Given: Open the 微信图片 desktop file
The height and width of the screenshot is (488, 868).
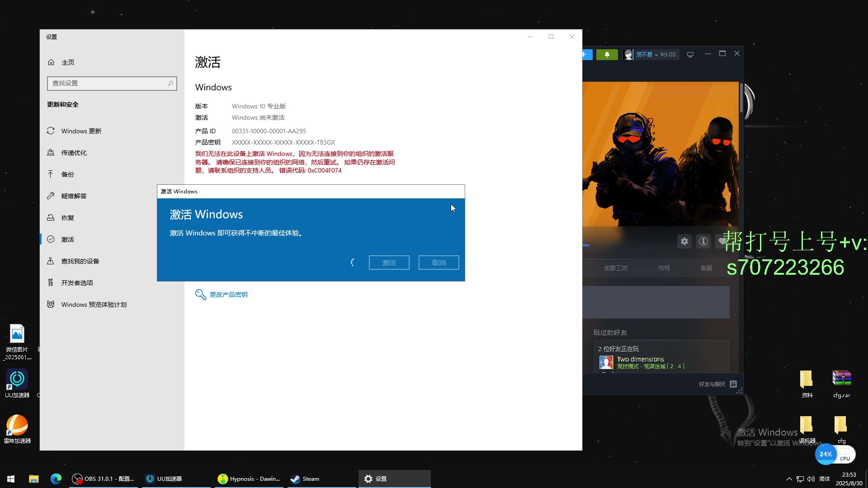Looking at the screenshot, I should pyautogui.click(x=17, y=342).
